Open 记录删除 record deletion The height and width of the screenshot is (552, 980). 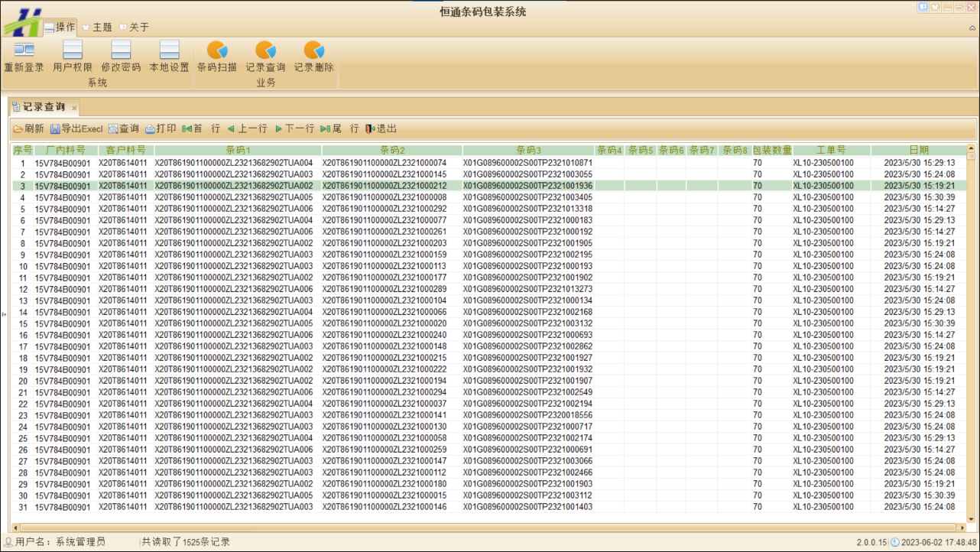tap(314, 57)
